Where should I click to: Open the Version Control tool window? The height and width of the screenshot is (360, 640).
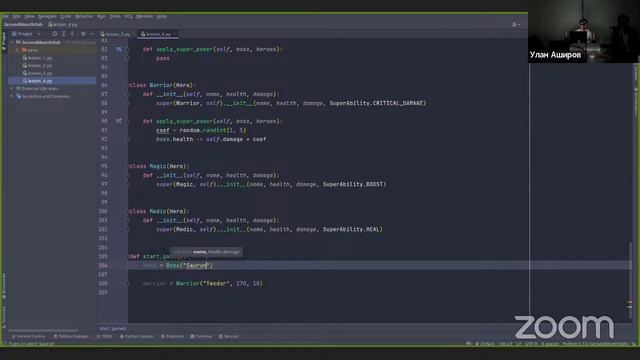29,337
